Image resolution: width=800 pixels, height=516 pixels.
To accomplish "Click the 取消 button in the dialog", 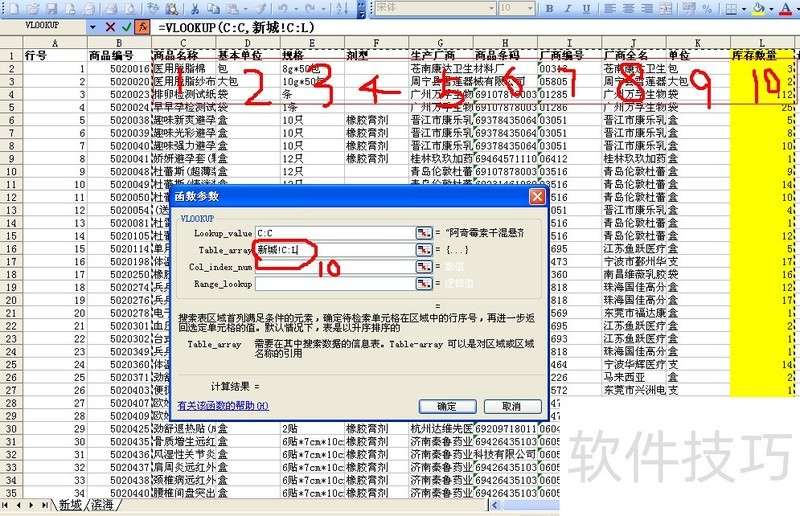I will pyautogui.click(x=512, y=406).
